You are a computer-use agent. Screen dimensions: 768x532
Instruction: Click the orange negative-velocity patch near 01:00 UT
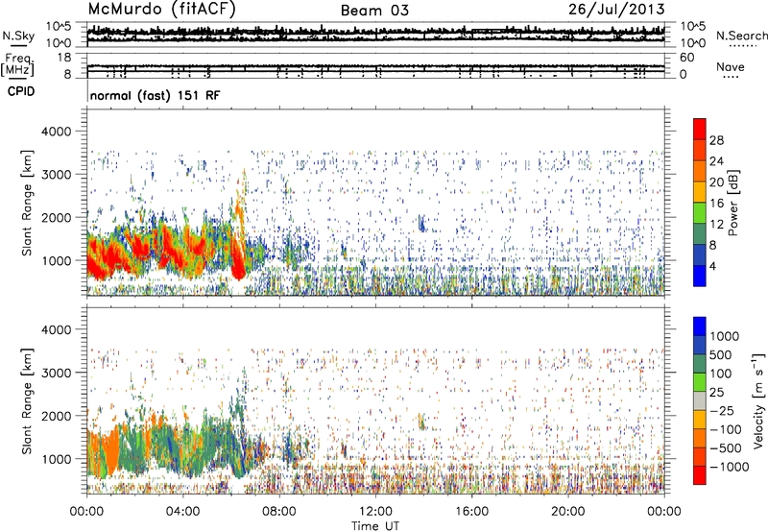[111, 450]
